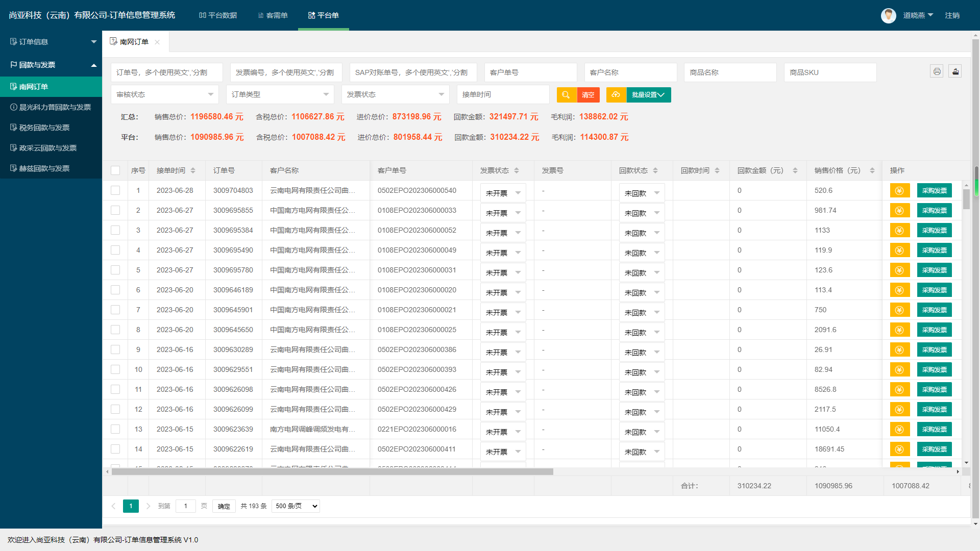Image resolution: width=980 pixels, height=551 pixels.
Task: Select the 平台单 top tab
Action: tap(324, 15)
